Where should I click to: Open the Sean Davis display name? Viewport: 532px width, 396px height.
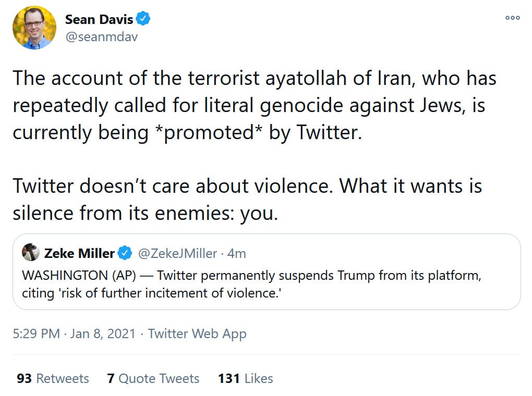point(99,19)
